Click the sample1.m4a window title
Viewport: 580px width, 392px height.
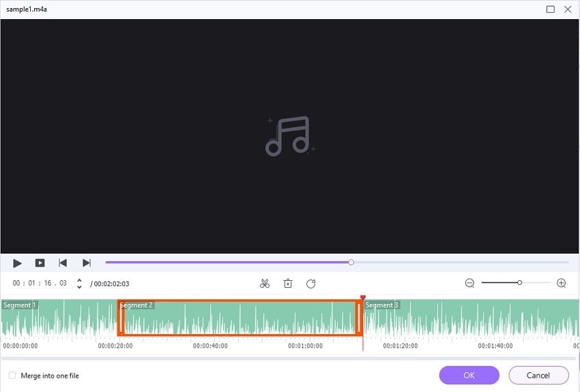pyautogui.click(x=27, y=10)
